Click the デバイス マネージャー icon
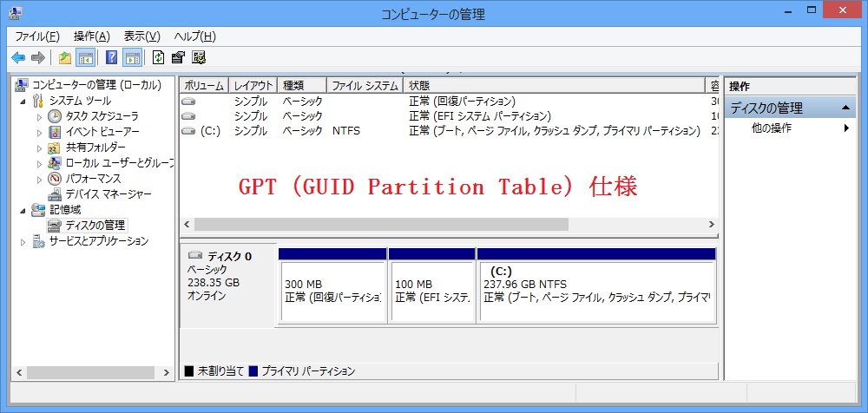Image resolution: width=868 pixels, height=413 pixels. click(x=55, y=194)
